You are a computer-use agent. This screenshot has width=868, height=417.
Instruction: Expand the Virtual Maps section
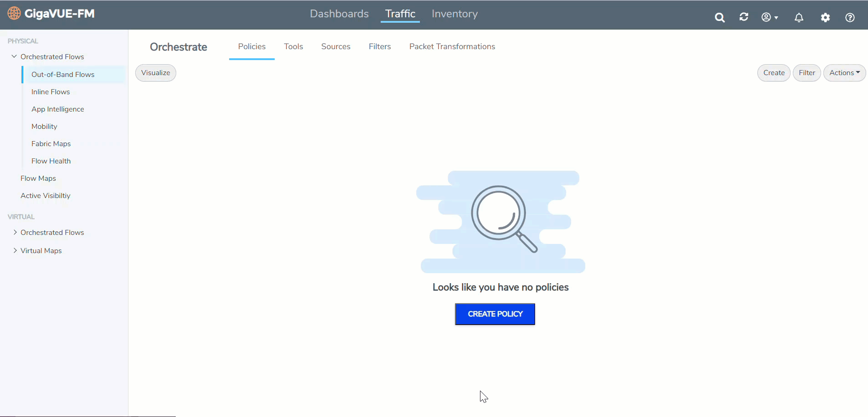(x=15, y=250)
